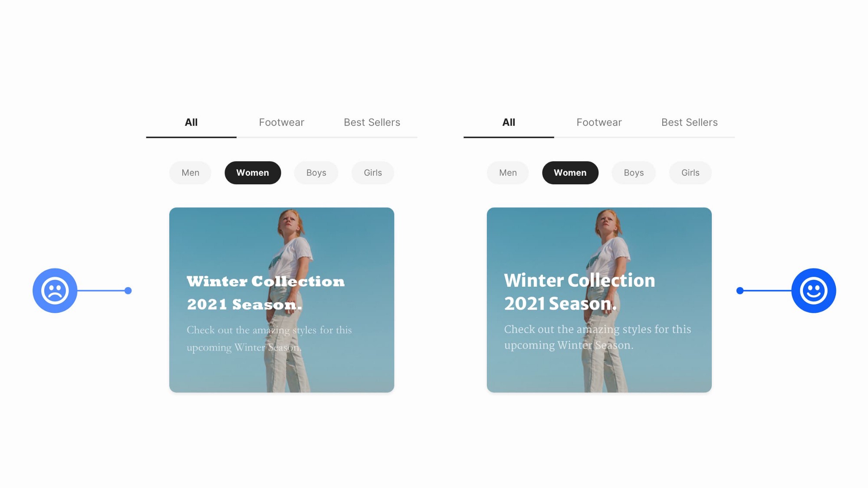The width and height of the screenshot is (868, 488).
Task: Click Winter Collection card right side
Action: point(598,300)
